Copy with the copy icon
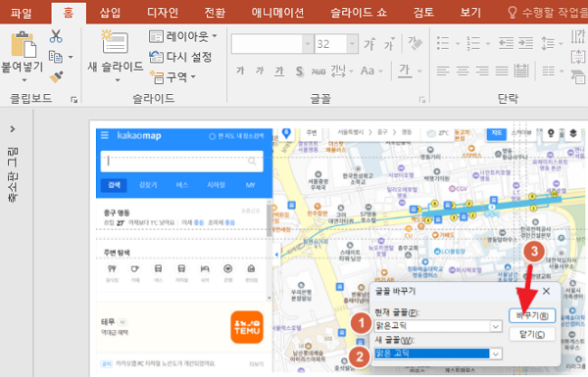Viewport: 588px width, 377px height. coord(56,57)
